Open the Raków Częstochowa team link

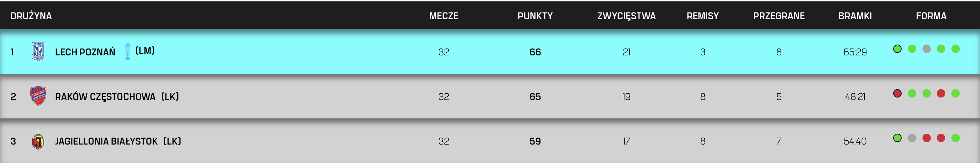click(105, 97)
